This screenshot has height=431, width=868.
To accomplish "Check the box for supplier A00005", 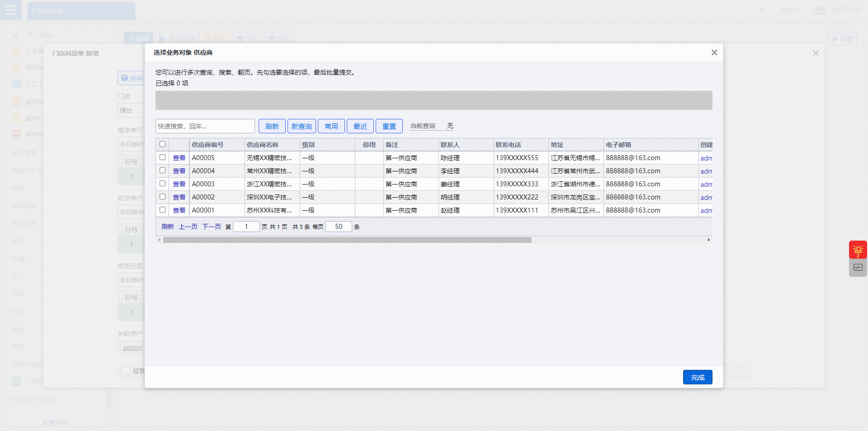I will pos(162,157).
